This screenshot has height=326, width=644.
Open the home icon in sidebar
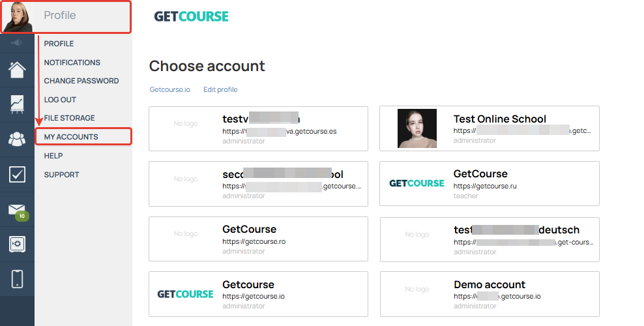pyautogui.click(x=17, y=70)
